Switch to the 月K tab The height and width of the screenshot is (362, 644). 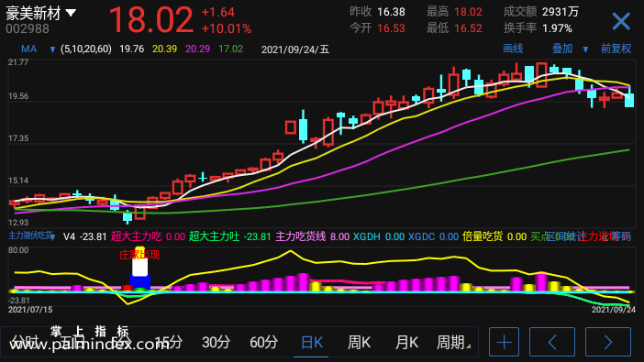point(406,342)
